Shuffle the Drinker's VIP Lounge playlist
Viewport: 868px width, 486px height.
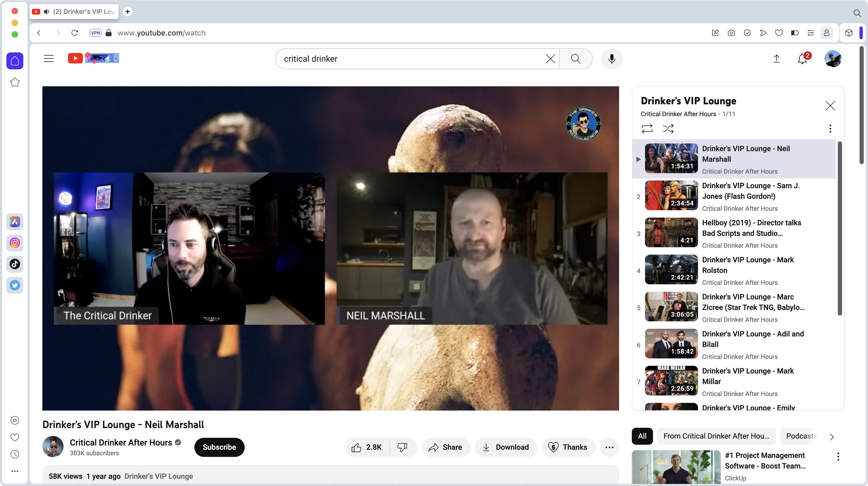(668, 128)
